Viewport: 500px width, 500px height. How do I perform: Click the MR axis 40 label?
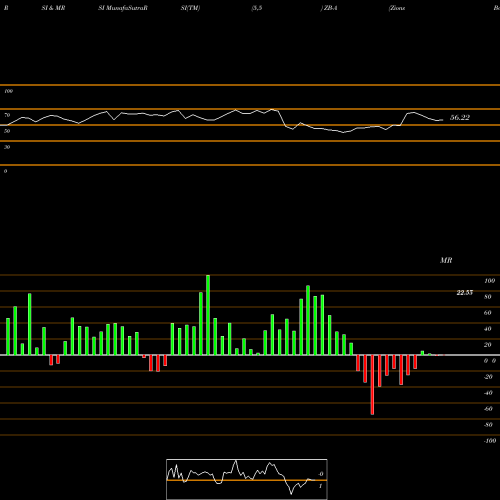(x=487, y=329)
